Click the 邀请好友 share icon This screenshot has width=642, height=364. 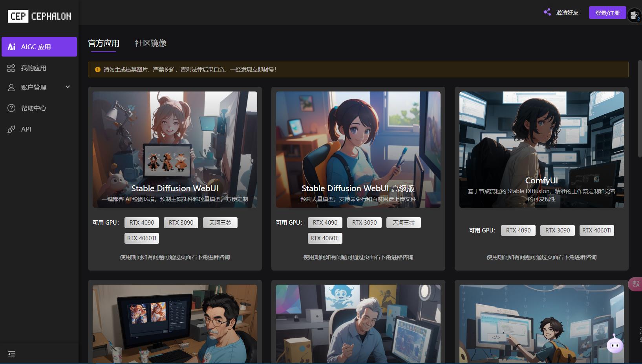pos(547,13)
